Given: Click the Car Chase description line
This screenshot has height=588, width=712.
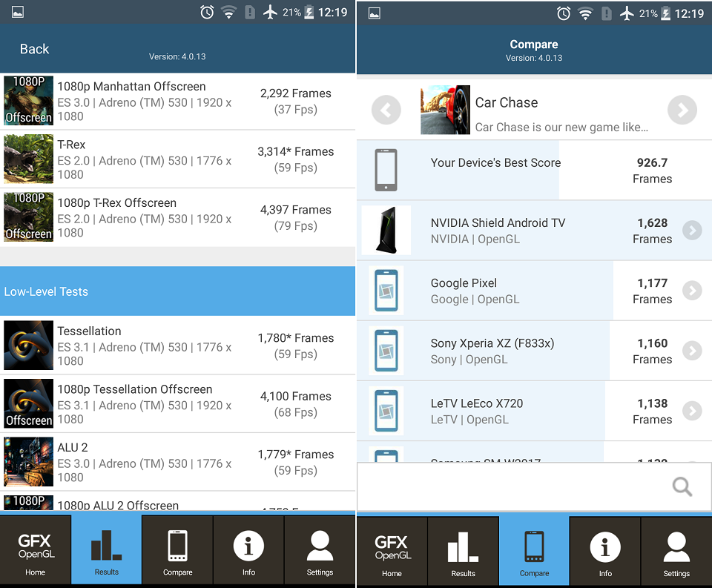Looking at the screenshot, I should pos(561,128).
